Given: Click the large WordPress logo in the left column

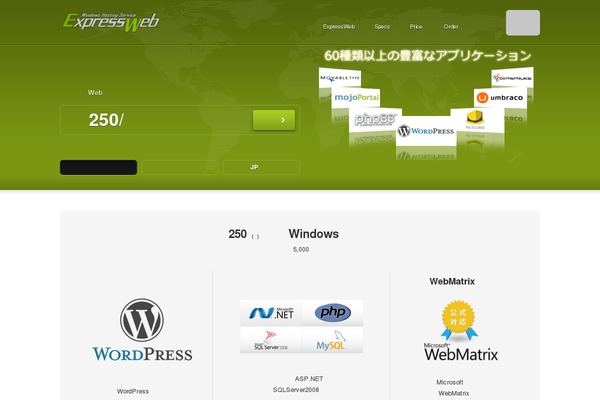Looking at the screenshot, I should [x=142, y=330].
